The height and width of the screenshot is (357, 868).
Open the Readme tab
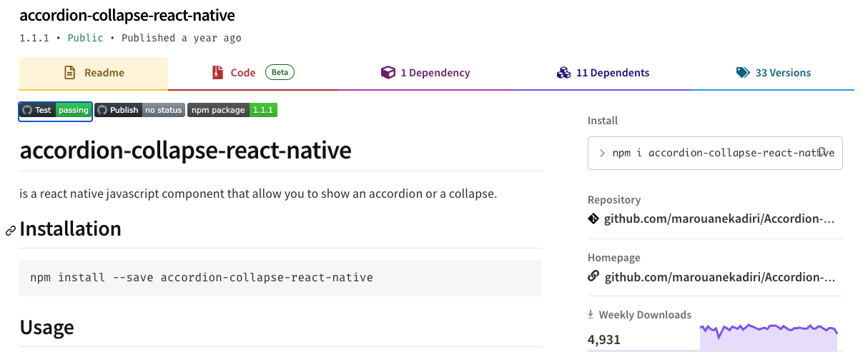pos(94,73)
